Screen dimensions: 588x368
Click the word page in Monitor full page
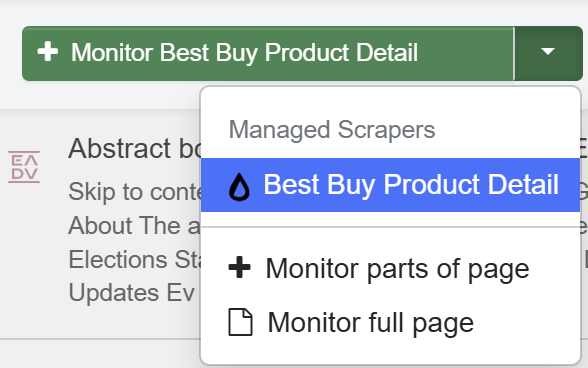point(443,324)
